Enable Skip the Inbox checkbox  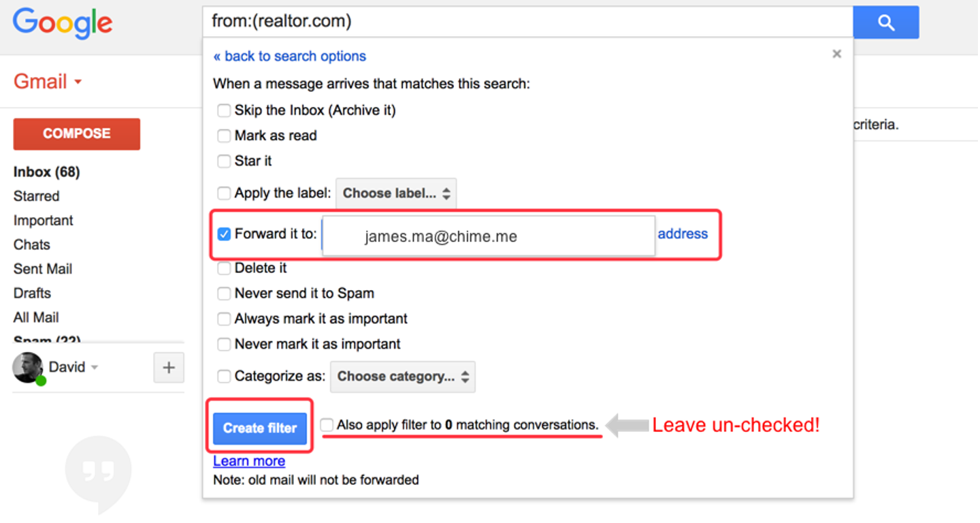coord(224,110)
